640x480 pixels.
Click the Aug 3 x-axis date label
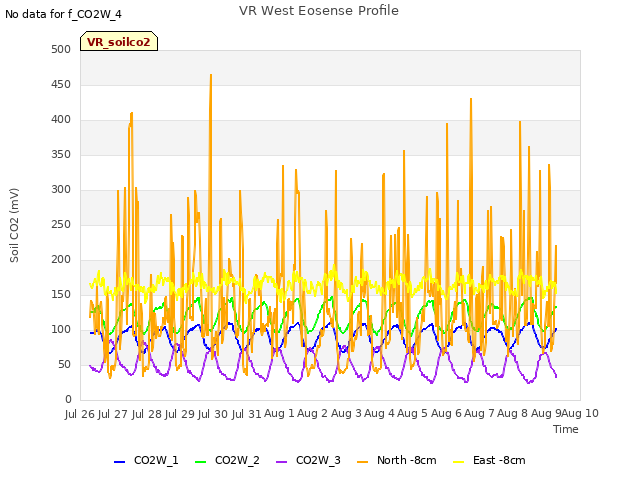pyautogui.click(x=346, y=414)
